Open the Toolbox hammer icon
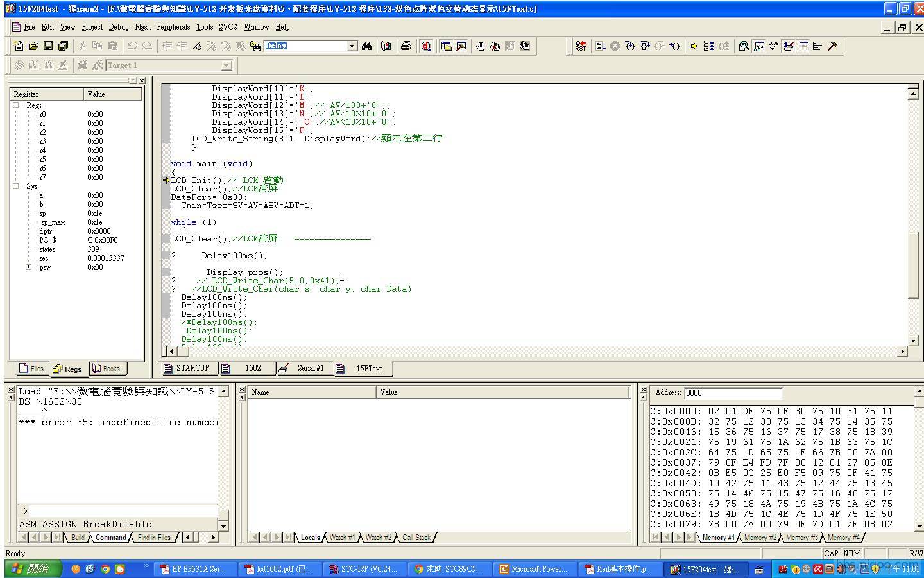 (x=832, y=46)
